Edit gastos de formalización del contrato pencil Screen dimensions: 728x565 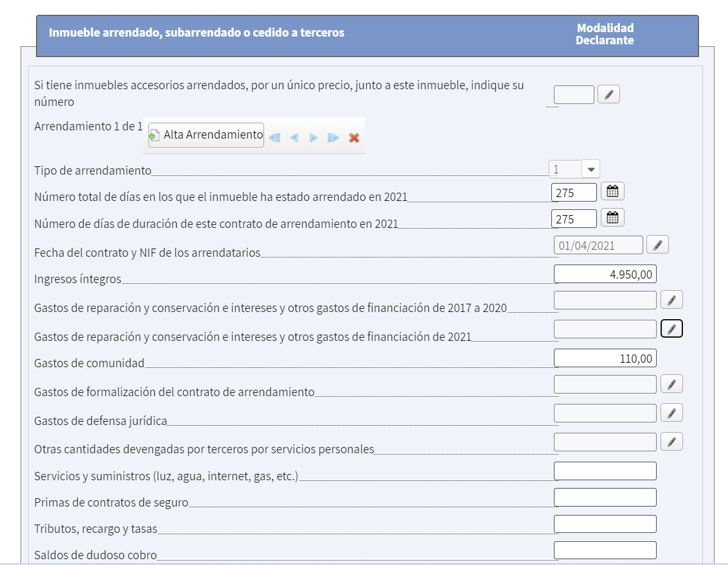(671, 384)
